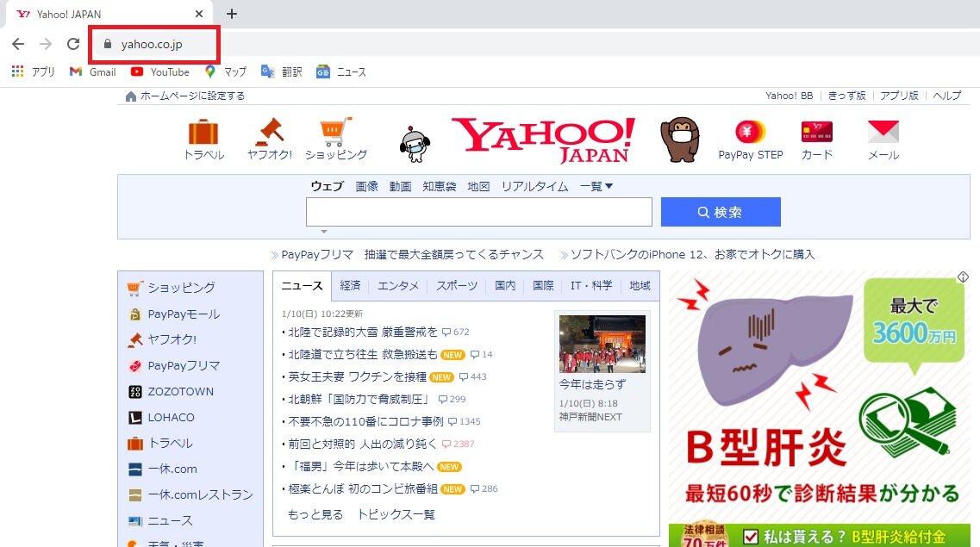The image size is (980, 547).
Task: Click the blue 検索 search button
Action: click(721, 212)
